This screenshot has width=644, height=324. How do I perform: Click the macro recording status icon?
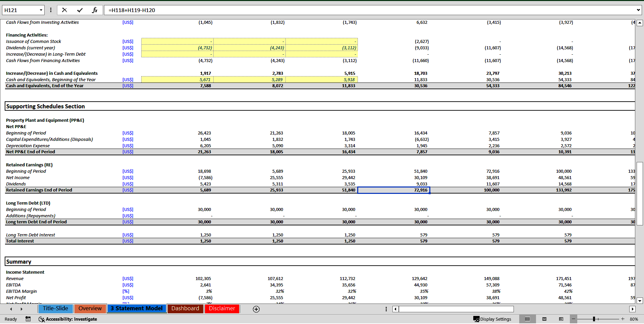[28, 319]
